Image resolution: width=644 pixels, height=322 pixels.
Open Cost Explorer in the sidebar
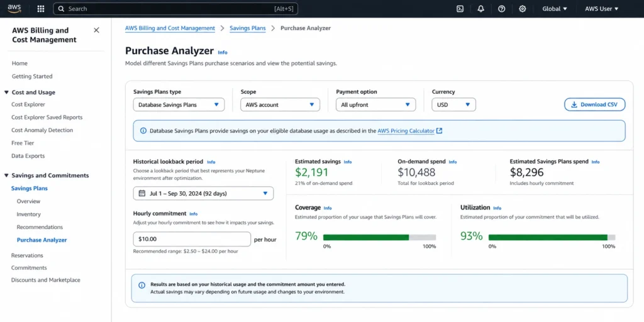pos(28,104)
